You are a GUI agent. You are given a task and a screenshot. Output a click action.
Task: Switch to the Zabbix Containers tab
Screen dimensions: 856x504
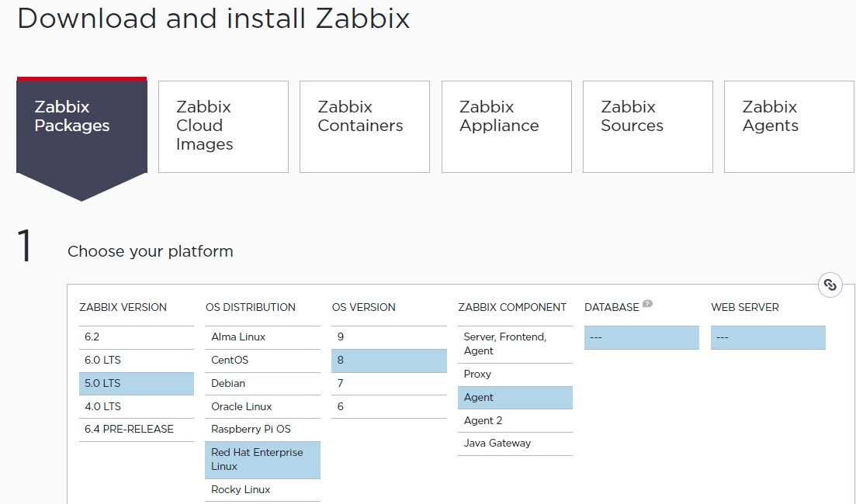pyautogui.click(x=365, y=126)
